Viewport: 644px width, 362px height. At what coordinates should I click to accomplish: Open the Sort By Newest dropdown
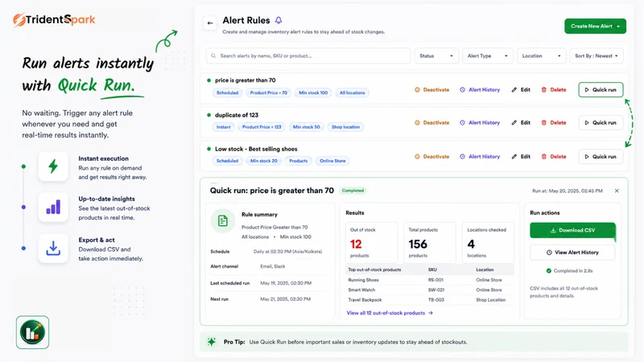pyautogui.click(x=597, y=56)
